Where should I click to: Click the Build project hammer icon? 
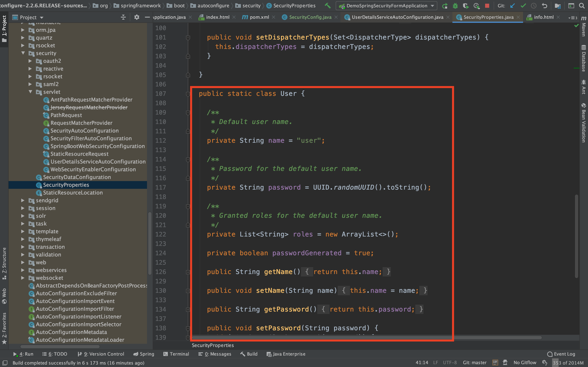click(328, 6)
